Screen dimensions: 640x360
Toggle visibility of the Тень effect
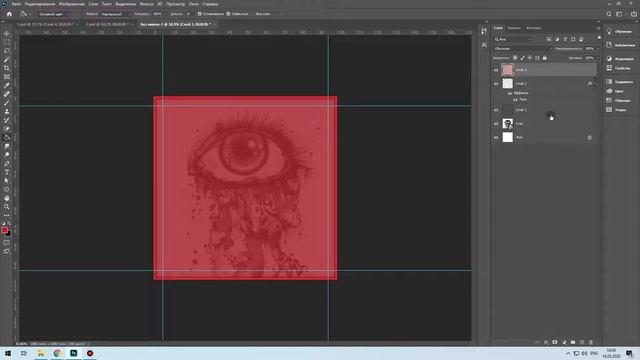515,100
